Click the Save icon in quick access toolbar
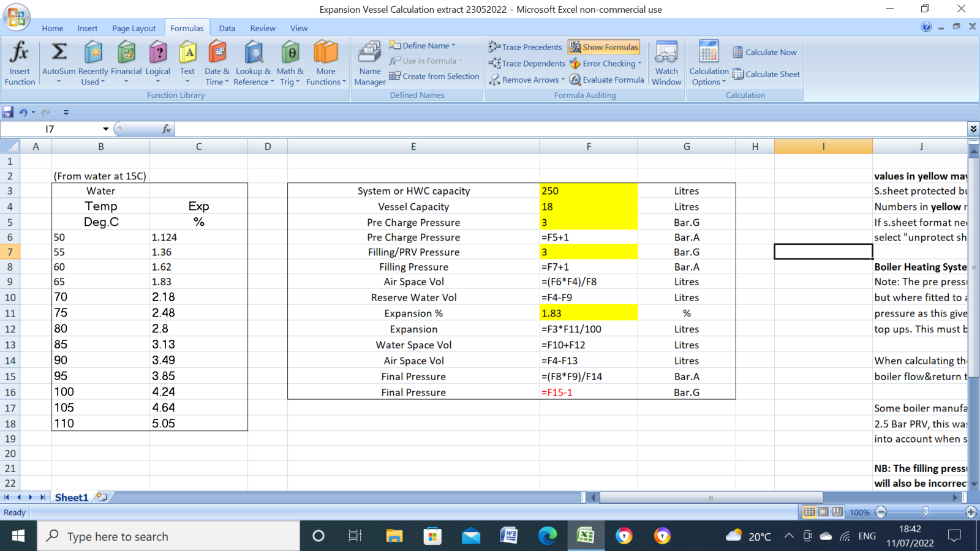This screenshot has width=980, height=551. click(x=8, y=112)
